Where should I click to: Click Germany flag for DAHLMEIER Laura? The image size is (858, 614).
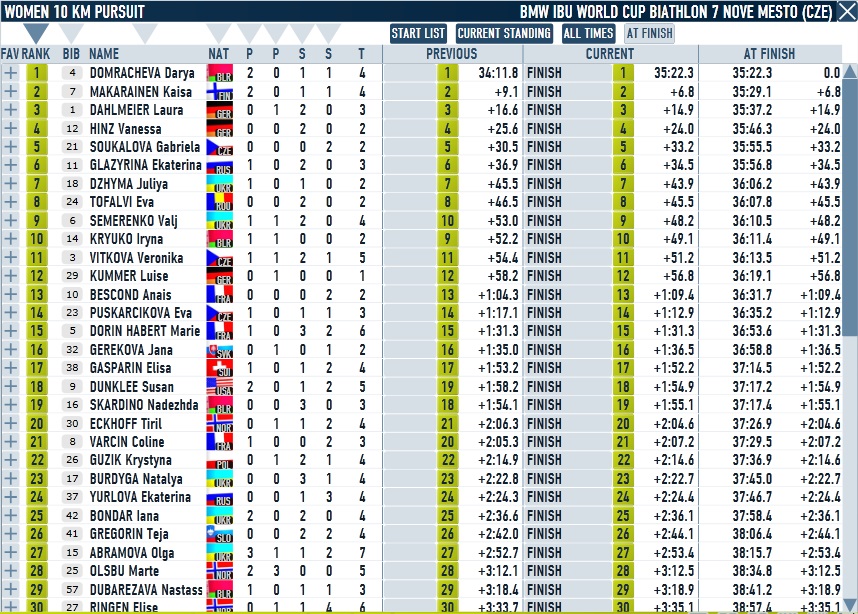pos(219,109)
